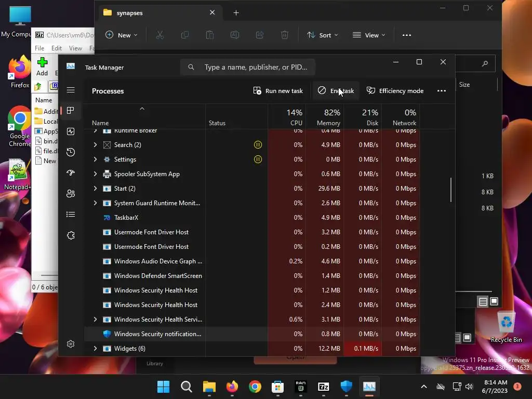Click Copy icon in Explorer toolbar
This screenshot has width=532, height=399.
tap(185, 35)
